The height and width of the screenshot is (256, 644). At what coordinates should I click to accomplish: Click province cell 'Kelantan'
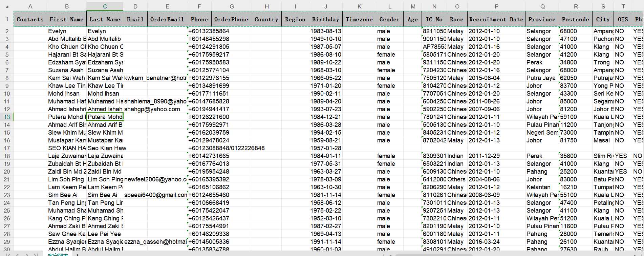(542, 187)
